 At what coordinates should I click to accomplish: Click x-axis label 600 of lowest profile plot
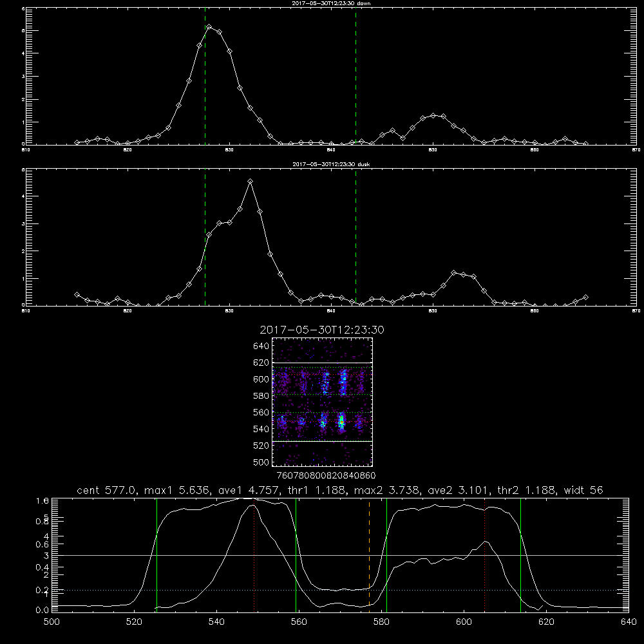point(464,622)
